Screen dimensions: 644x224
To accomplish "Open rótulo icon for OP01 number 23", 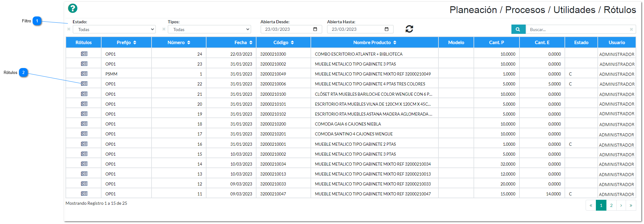I will pos(84,64).
